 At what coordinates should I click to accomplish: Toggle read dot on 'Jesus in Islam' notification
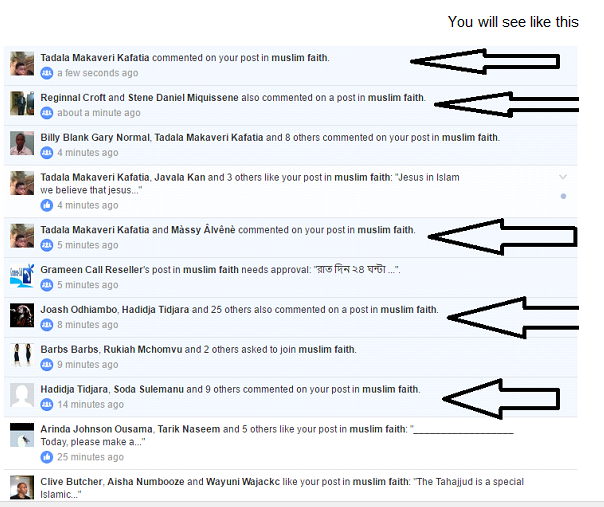click(x=563, y=196)
